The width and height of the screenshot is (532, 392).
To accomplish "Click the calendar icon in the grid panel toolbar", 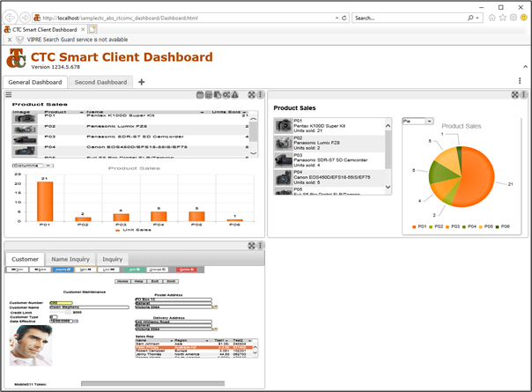I will tap(200, 94).
